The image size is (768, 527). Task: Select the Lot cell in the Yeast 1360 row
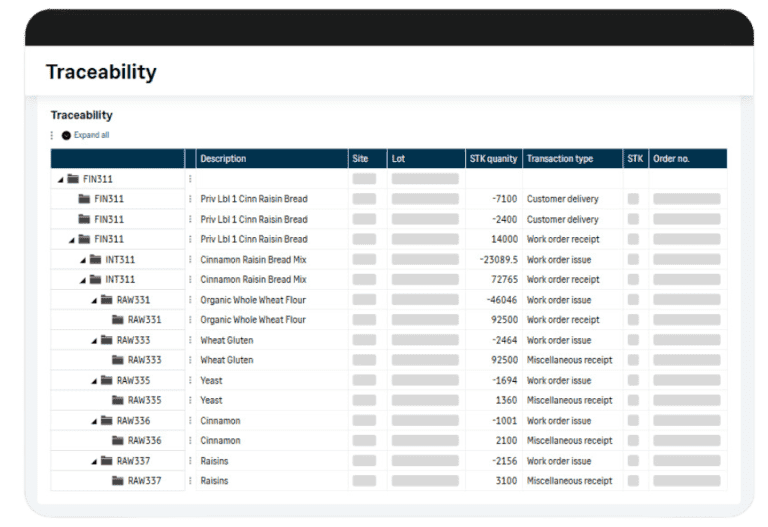coord(425,400)
